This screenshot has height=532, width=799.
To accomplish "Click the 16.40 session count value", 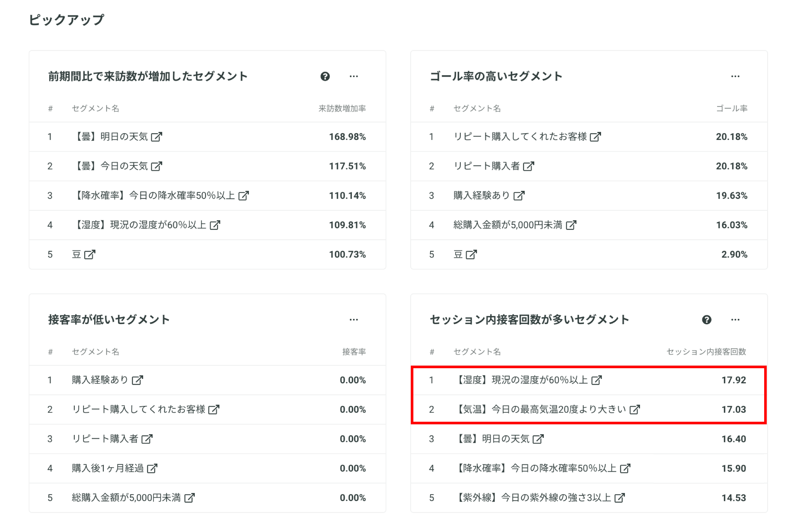I will 733,439.
